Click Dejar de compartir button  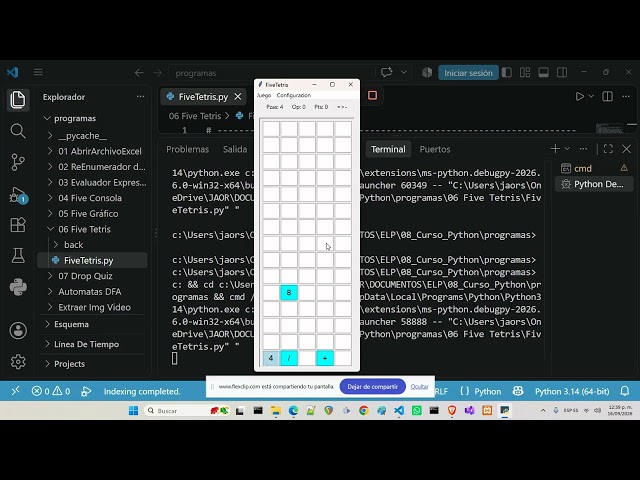coord(372,387)
